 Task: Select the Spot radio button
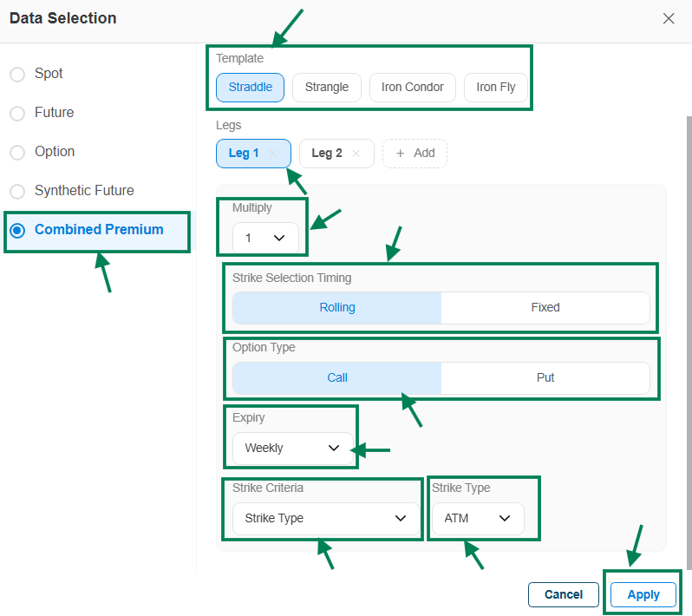(17, 75)
